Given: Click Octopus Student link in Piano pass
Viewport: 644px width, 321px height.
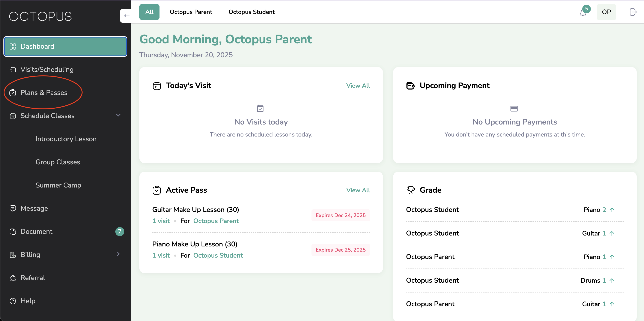Looking at the screenshot, I should 218,255.
